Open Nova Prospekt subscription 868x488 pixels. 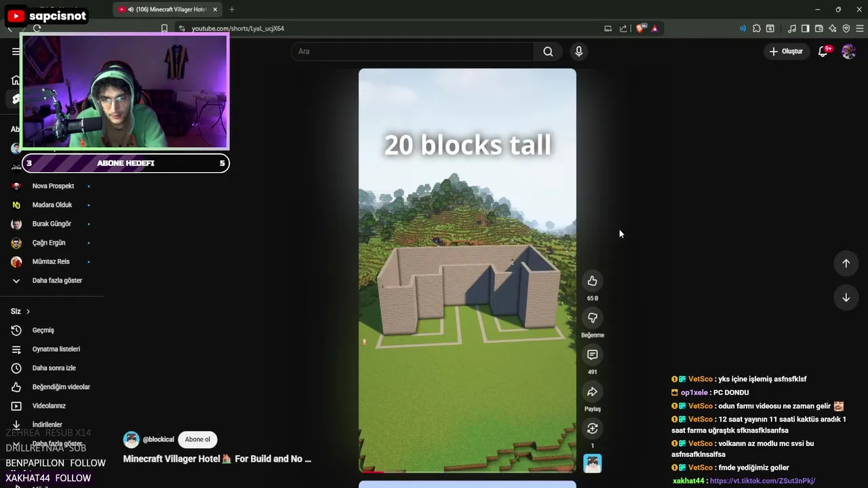[x=52, y=186]
